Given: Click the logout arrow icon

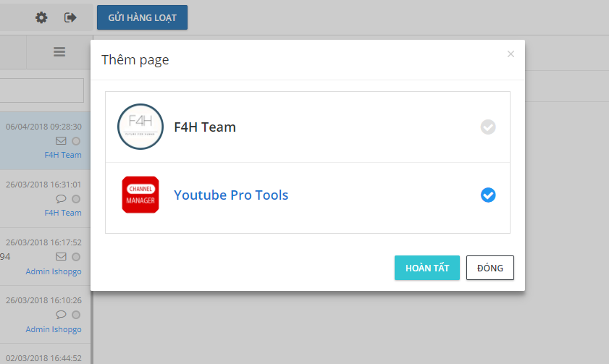Looking at the screenshot, I should [70, 17].
